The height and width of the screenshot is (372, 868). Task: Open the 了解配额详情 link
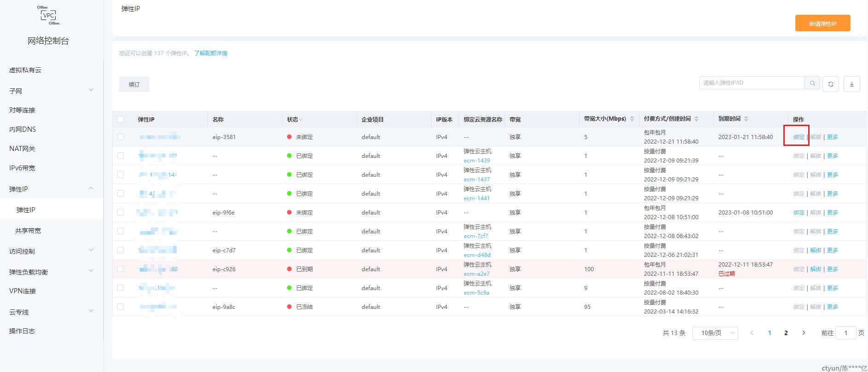pos(210,53)
